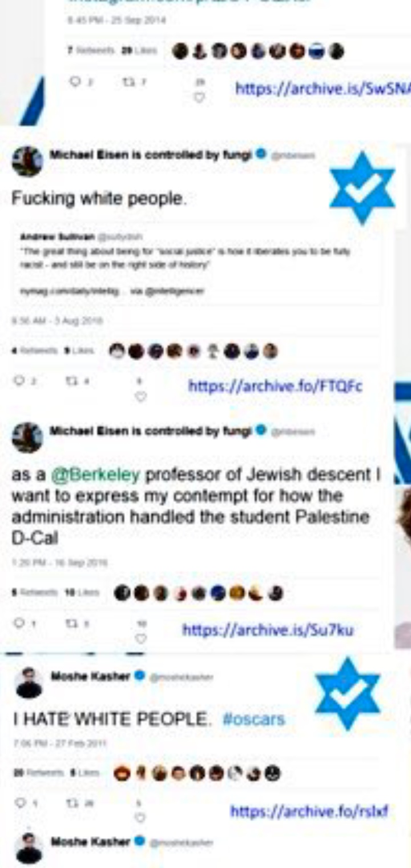The width and height of the screenshot is (411, 868).
Task: Open the https://archive.is/SwSNA link
Action: 323,88
